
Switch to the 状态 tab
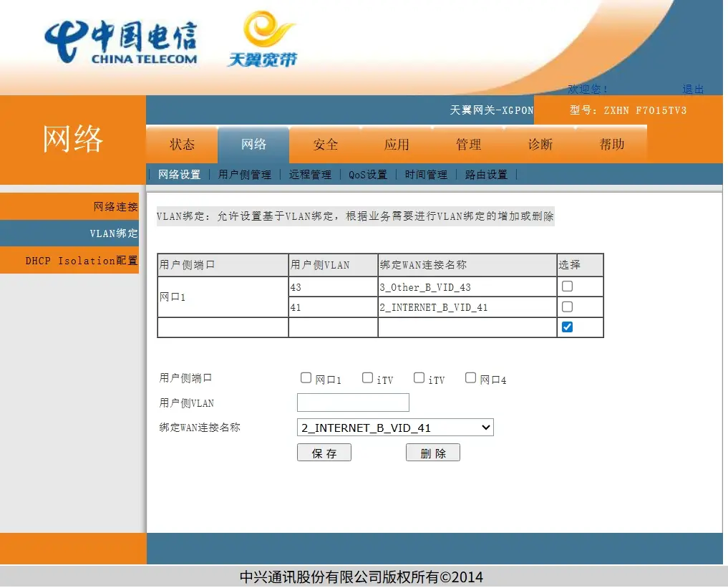coord(182,145)
